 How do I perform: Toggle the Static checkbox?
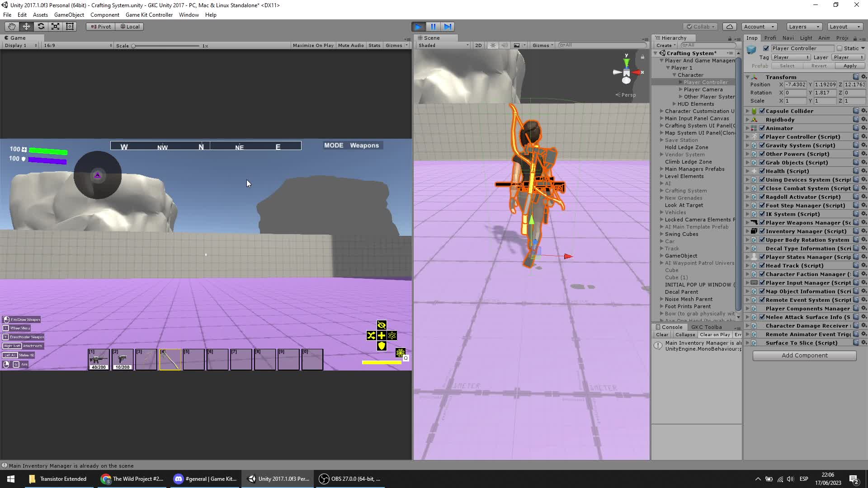840,48
